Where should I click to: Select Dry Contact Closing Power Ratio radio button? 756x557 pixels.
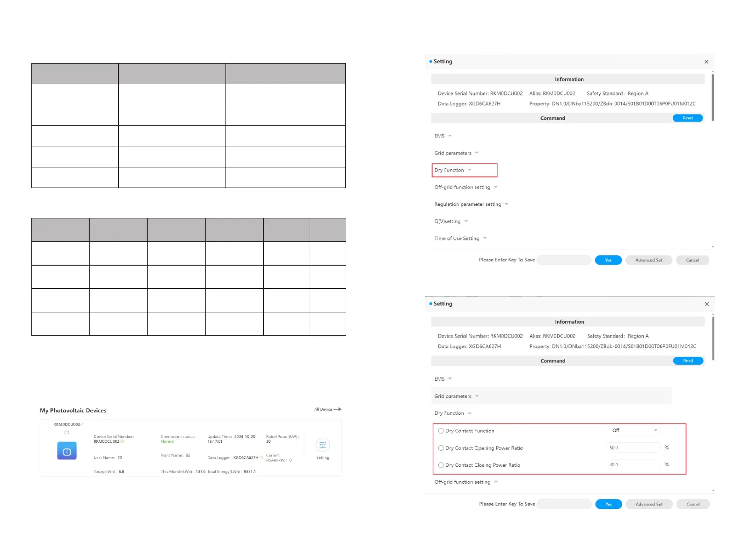441,465
